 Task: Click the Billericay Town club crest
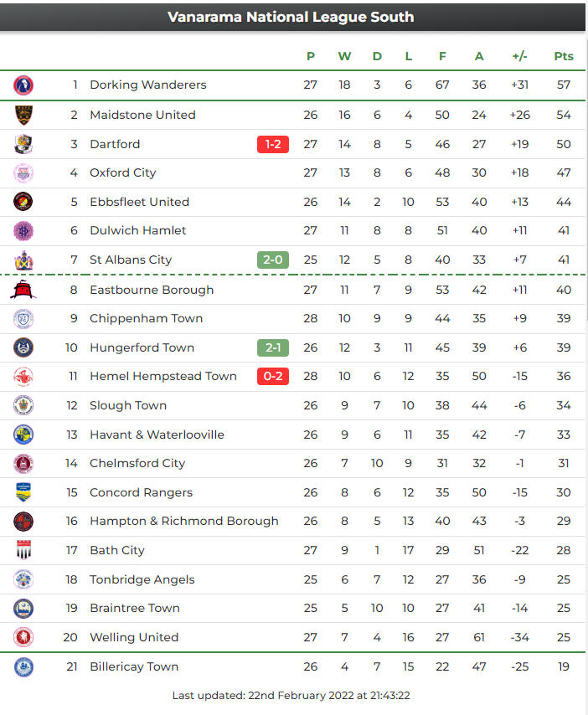(x=23, y=666)
